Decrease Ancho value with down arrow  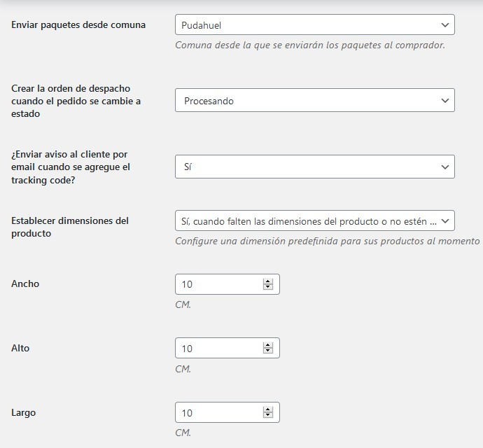[x=267, y=287]
